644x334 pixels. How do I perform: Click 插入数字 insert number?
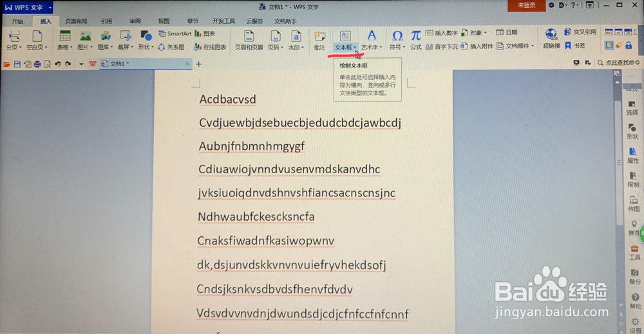coord(442,33)
